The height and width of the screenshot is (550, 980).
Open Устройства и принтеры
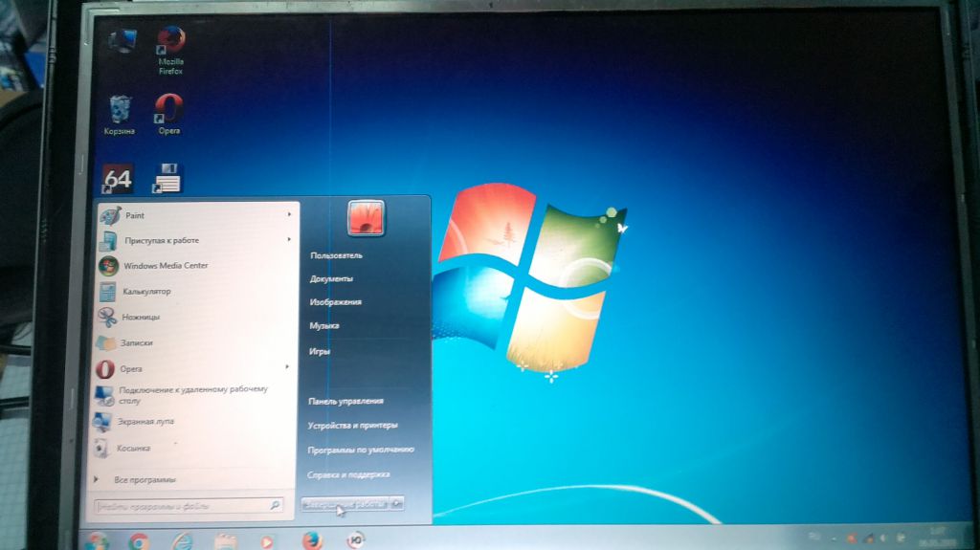[x=352, y=426]
